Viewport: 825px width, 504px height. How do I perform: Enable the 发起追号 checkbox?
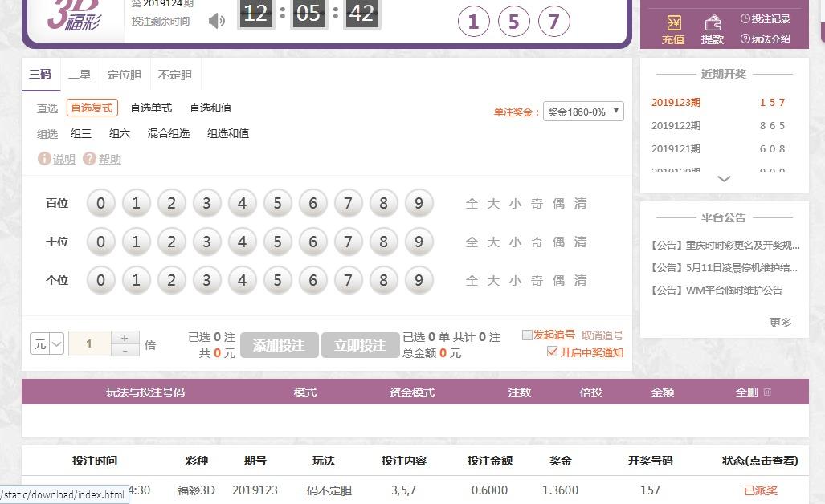point(527,335)
